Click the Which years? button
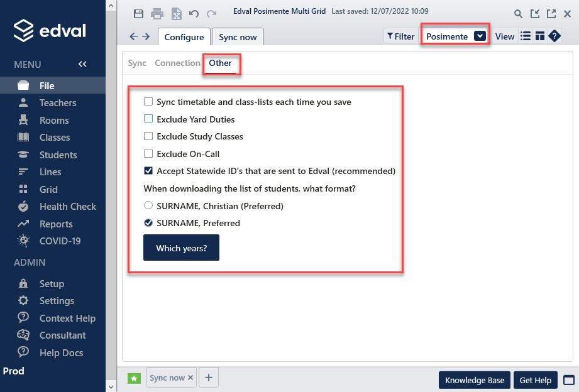 (181, 248)
